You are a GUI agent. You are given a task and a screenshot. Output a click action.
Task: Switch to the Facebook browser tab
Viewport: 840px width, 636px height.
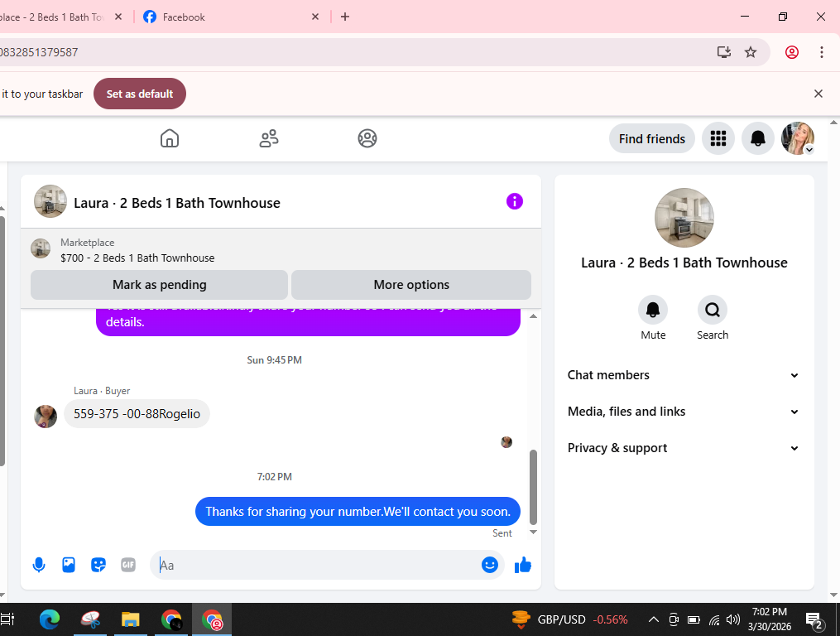pos(230,17)
